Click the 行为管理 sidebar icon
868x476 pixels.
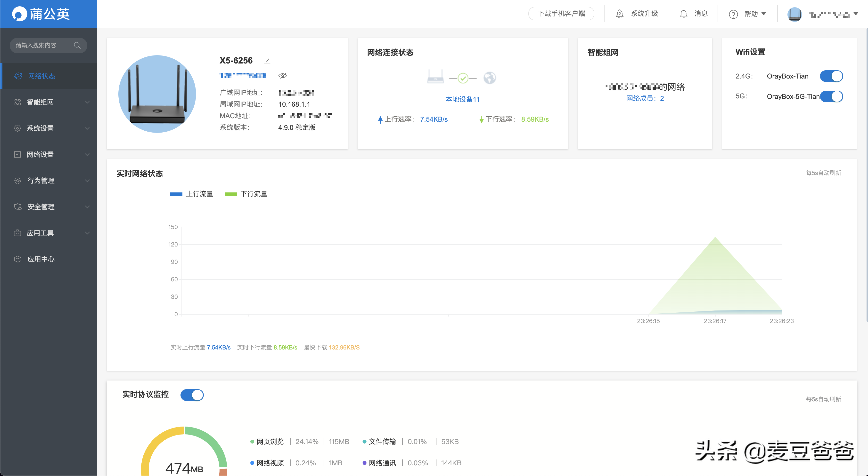tap(17, 181)
